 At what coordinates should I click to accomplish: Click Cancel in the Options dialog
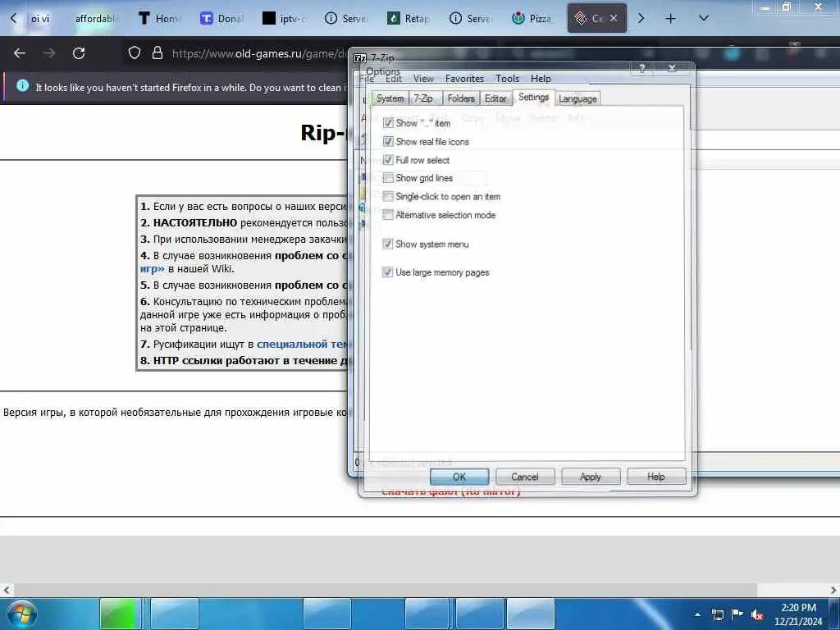pos(525,477)
